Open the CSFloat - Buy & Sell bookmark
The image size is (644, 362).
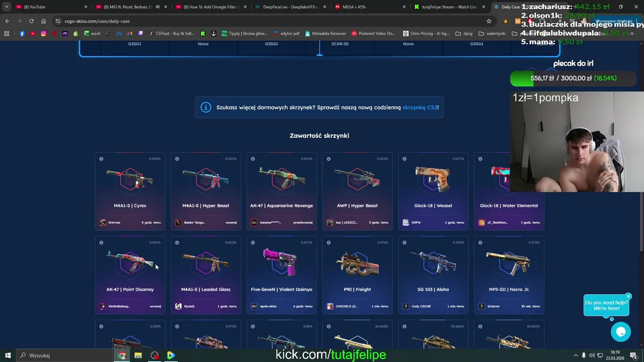click(172, 34)
